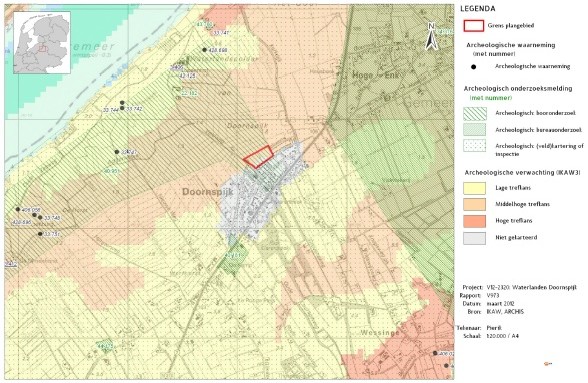The width and height of the screenshot is (588, 383).
Task: Click the Netherlands inset overview map
Action: coord(42,42)
